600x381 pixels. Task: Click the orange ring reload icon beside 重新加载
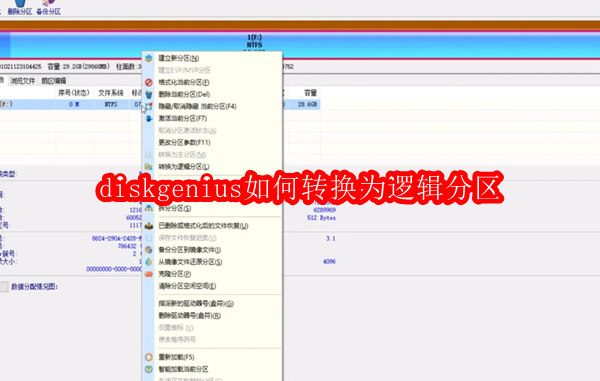coord(149,357)
